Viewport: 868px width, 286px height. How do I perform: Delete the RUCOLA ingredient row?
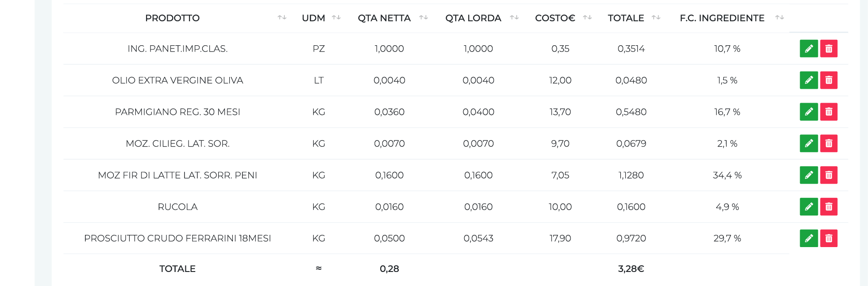click(x=829, y=207)
